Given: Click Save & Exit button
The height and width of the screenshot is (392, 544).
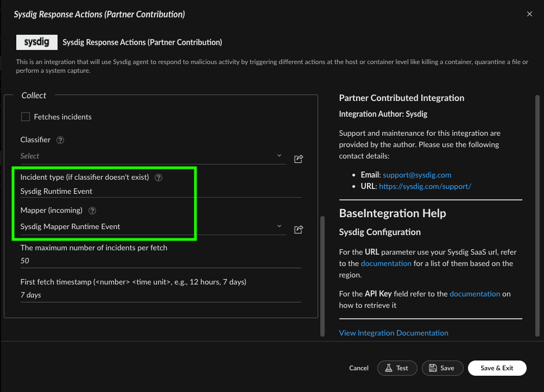Looking at the screenshot, I should 497,368.
